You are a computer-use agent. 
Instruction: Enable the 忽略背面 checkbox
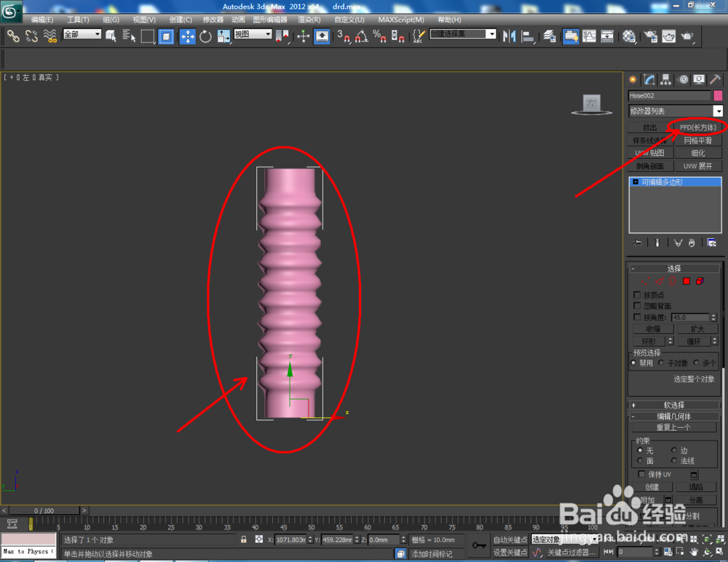(x=637, y=306)
